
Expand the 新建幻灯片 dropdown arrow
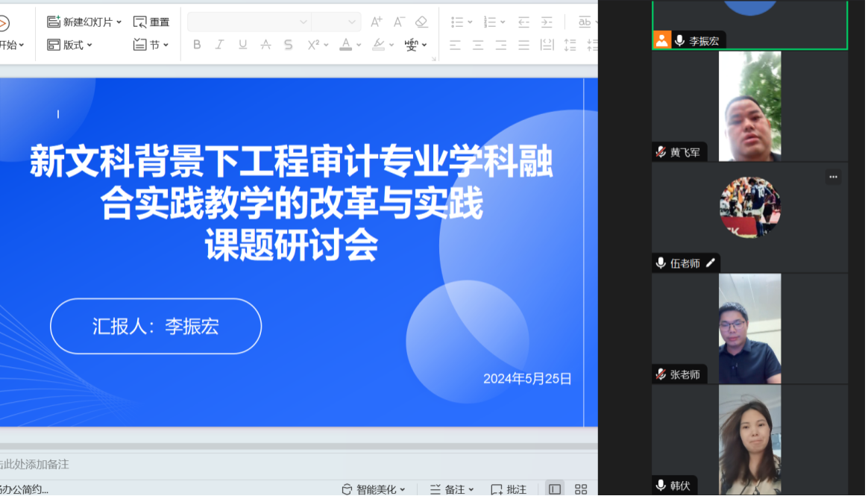(119, 22)
